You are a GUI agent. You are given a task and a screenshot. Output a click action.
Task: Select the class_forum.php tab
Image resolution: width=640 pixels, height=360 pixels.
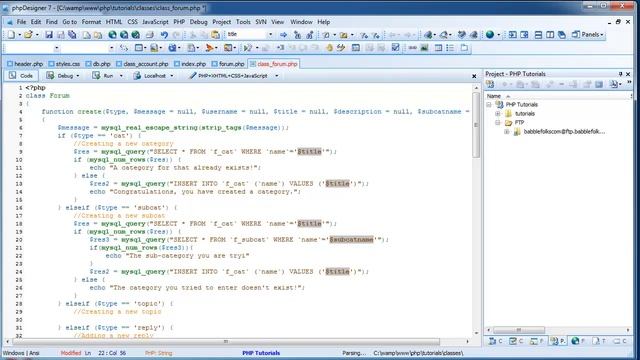273,64
